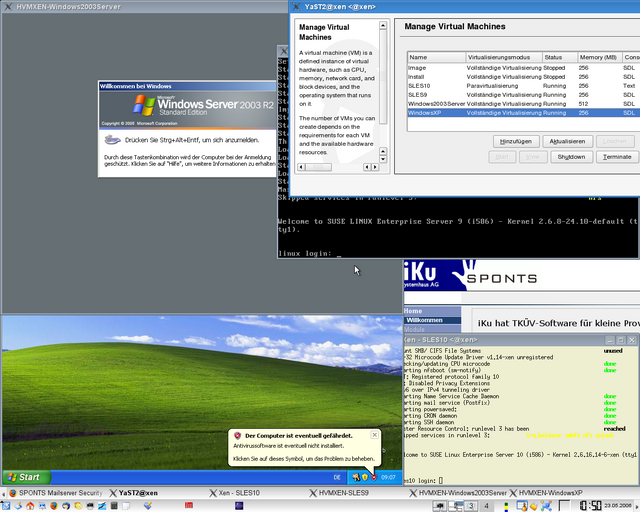Screen dimensions: 640x512
Task: Switch to HVMXEN-WindowsXP taskbar entry
Action: point(546,493)
